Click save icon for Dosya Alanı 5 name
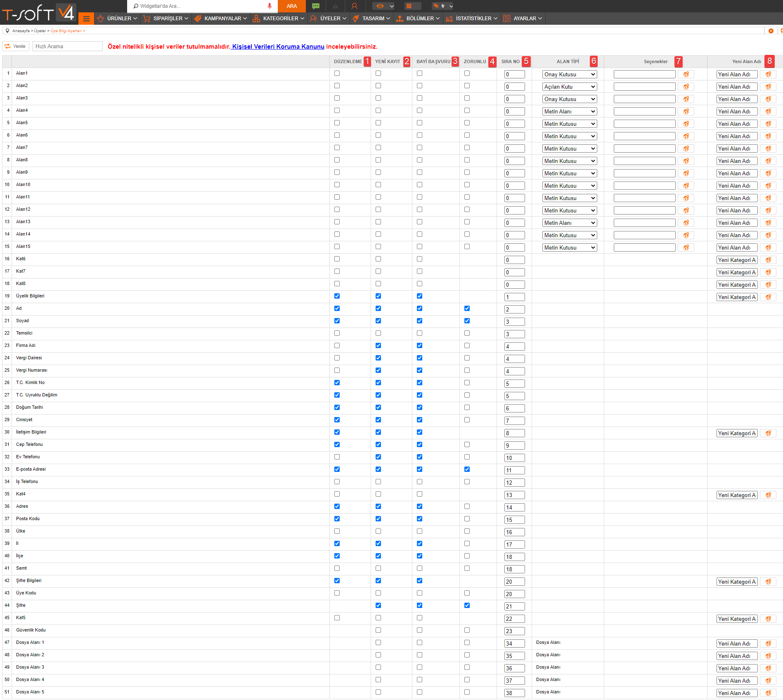The image size is (783, 700). 768,693
